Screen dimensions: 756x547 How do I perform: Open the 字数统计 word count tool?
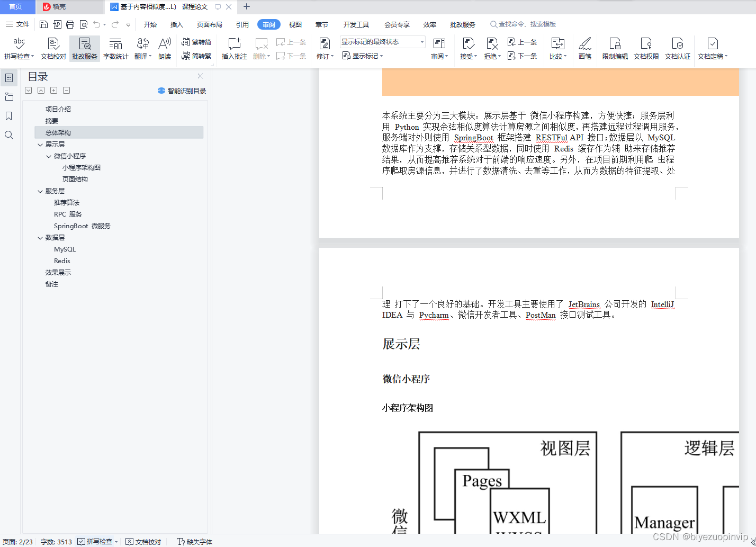click(115, 48)
